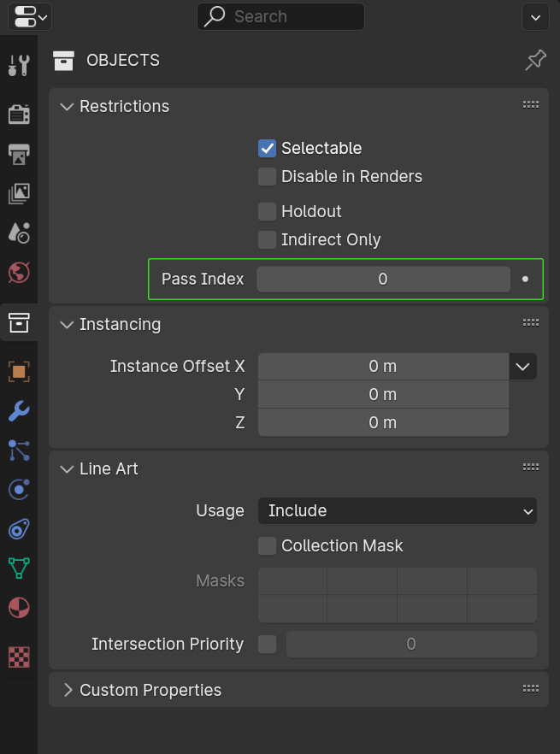Click the Line Art panel grip handle
Screen dimensions: 560x754
coord(531,467)
